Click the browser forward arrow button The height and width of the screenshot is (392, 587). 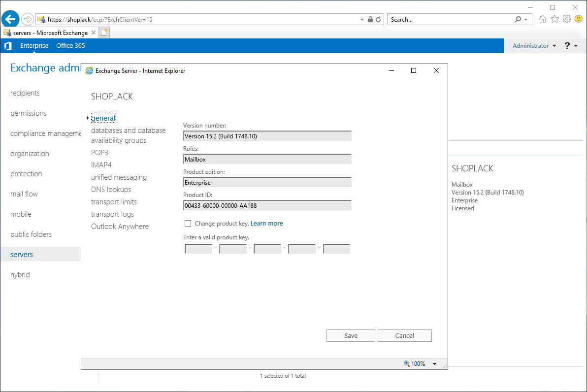click(x=27, y=19)
